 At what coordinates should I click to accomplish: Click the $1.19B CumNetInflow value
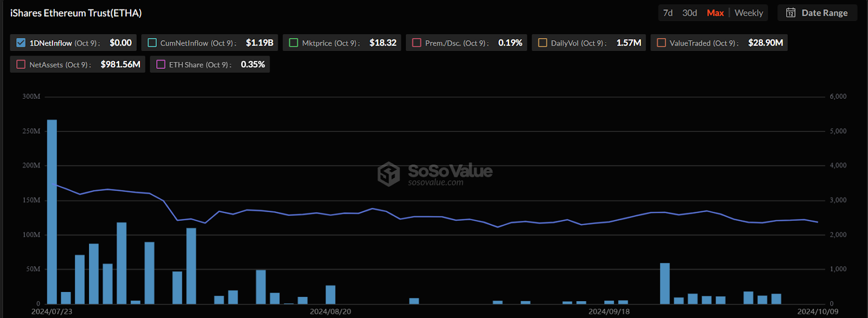point(259,43)
